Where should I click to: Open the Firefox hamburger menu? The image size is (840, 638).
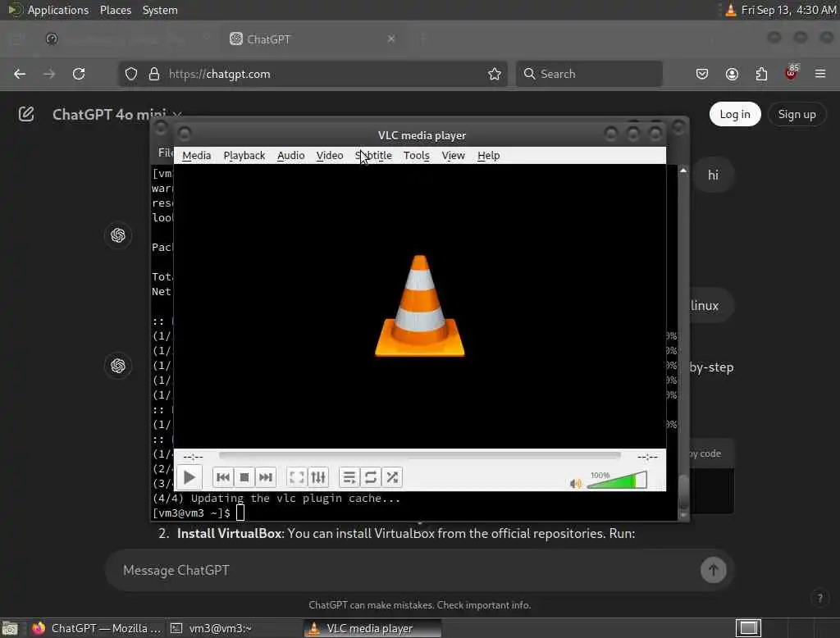[x=820, y=74]
